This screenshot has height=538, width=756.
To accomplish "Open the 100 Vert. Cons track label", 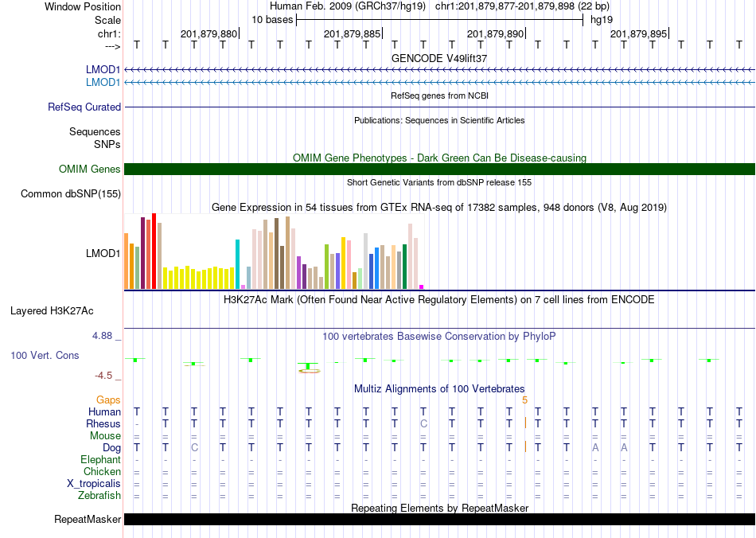I will pos(45,355).
